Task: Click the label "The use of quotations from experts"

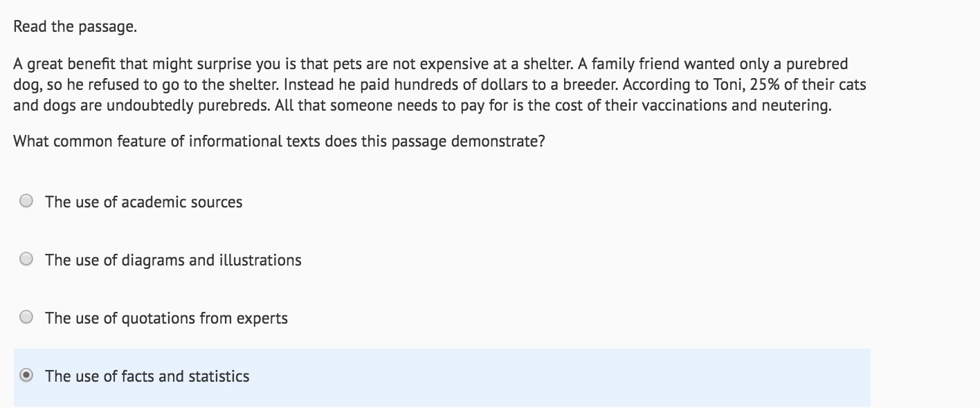Action: [166, 318]
